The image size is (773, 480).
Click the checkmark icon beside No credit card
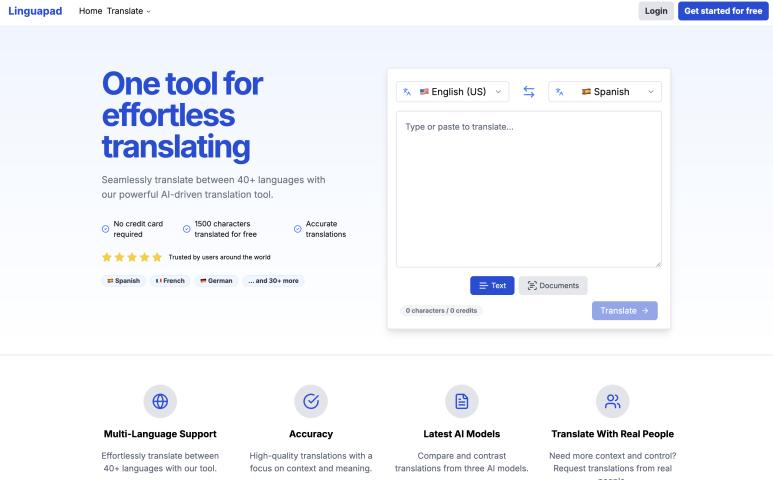pyautogui.click(x=106, y=229)
